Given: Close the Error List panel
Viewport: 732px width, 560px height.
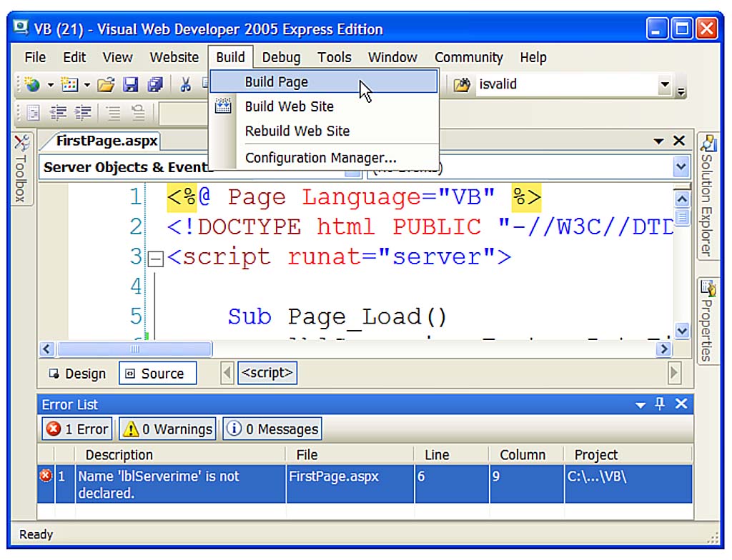Looking at the screenshot, I should pos(681,404).
